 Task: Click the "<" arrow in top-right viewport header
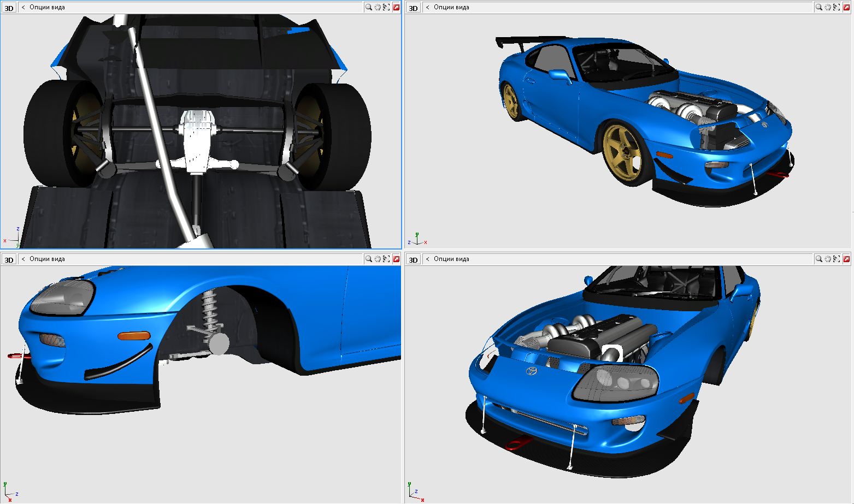(427, 8)
